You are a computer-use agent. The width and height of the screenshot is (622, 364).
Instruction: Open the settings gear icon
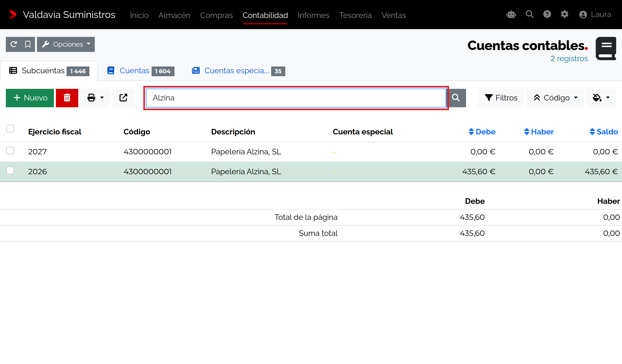[x=564, y=14]
